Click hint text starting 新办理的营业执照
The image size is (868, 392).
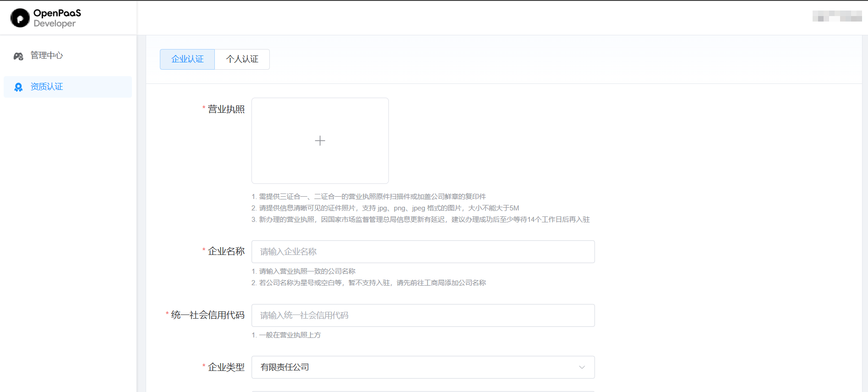click(x=420, y=220)
